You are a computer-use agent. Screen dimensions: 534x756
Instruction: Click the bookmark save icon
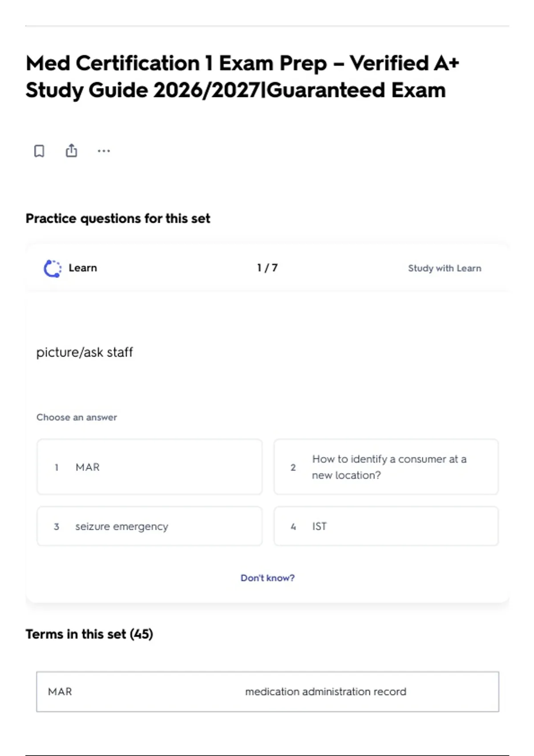click(39, 151)
